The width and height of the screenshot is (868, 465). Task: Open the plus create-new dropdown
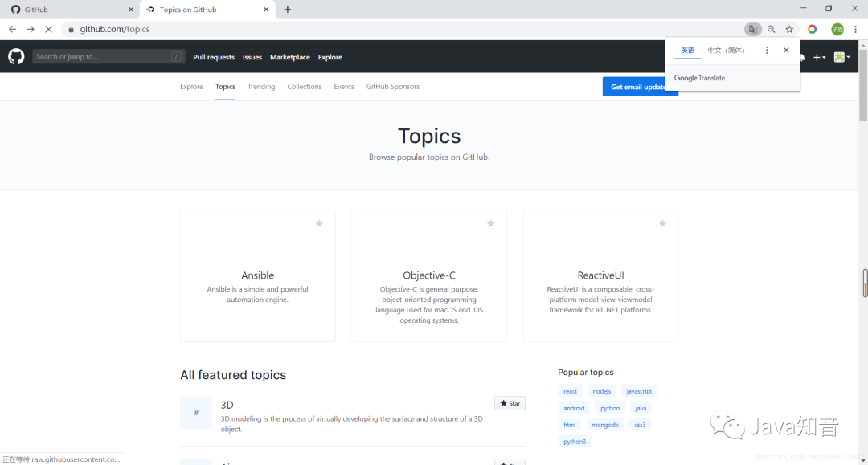819,57
